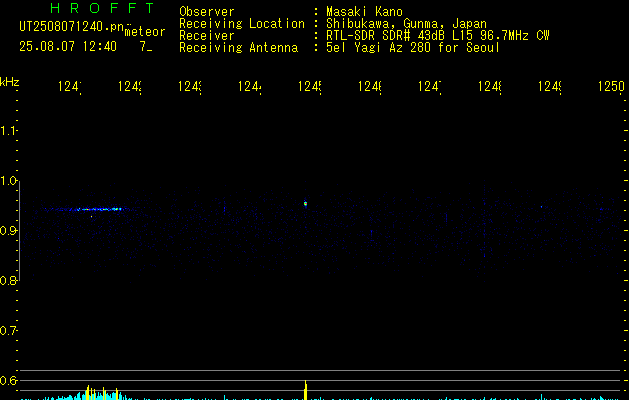Click the 1.0 kHz axis tick label
The width and height of the screenshot is (629, 400).
pyautogui.click(x=8, y=181)
